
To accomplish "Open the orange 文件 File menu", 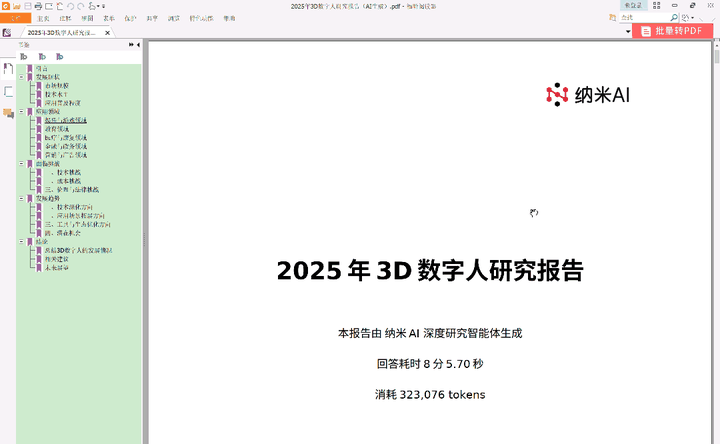I will pos(16,18).
